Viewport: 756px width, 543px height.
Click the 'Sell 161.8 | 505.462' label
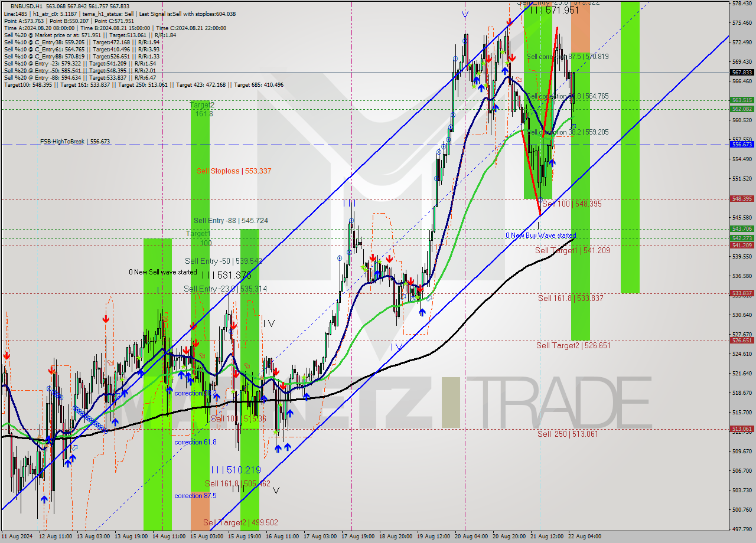pyautogui.click(x=237, y=483)
